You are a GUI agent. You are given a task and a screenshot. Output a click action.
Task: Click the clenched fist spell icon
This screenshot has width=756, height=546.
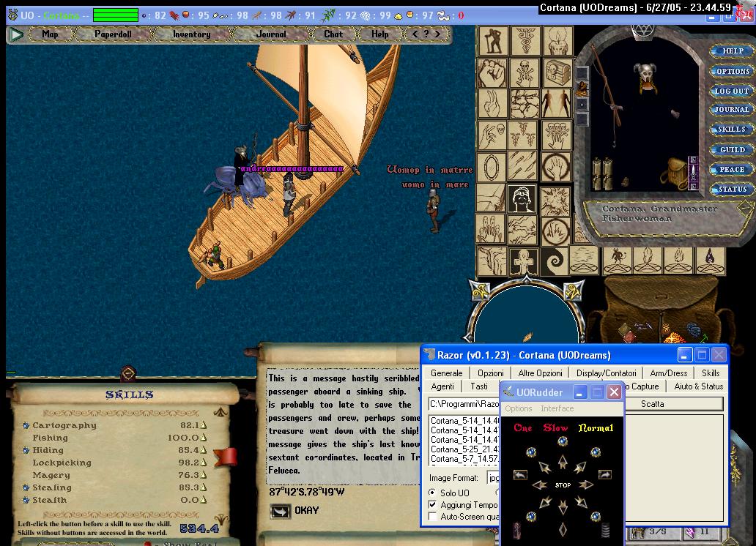pyautogui.click(x=492, y=73)
